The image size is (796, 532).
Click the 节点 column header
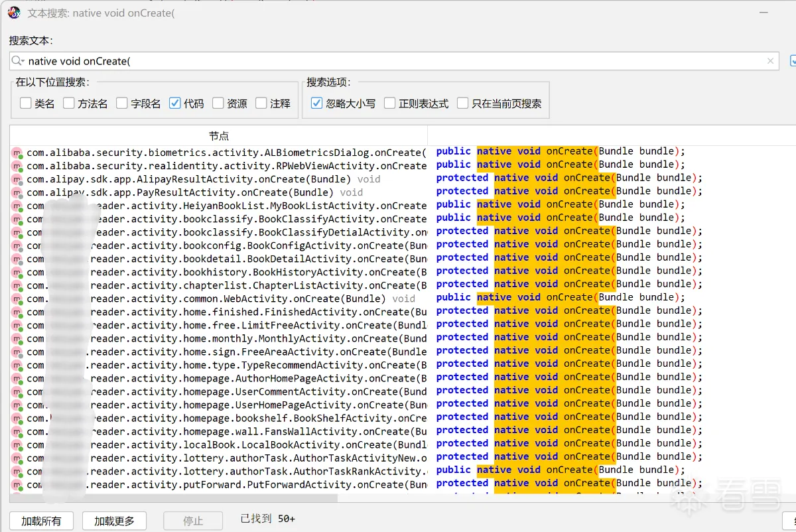coord(218,135)
